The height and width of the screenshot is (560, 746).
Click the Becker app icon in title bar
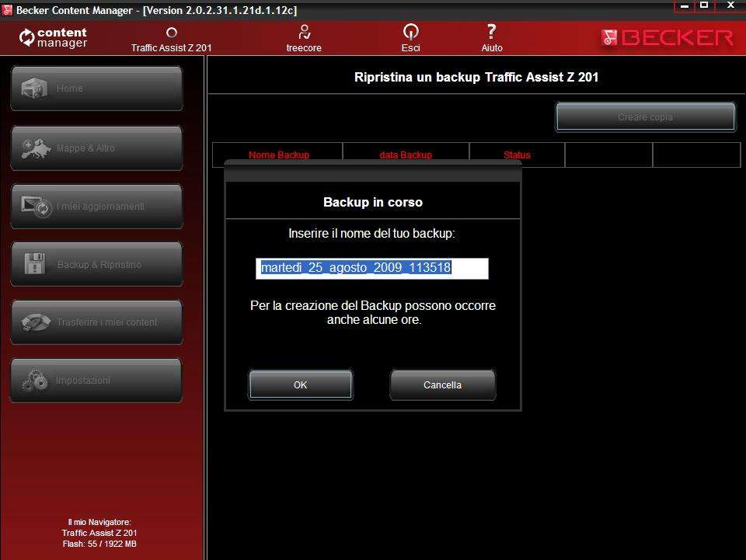pos(7,10)
